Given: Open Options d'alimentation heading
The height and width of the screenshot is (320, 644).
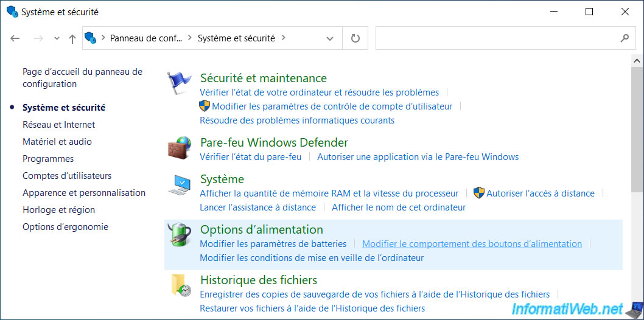Looking at the screenshot, I should click(262, 229).
